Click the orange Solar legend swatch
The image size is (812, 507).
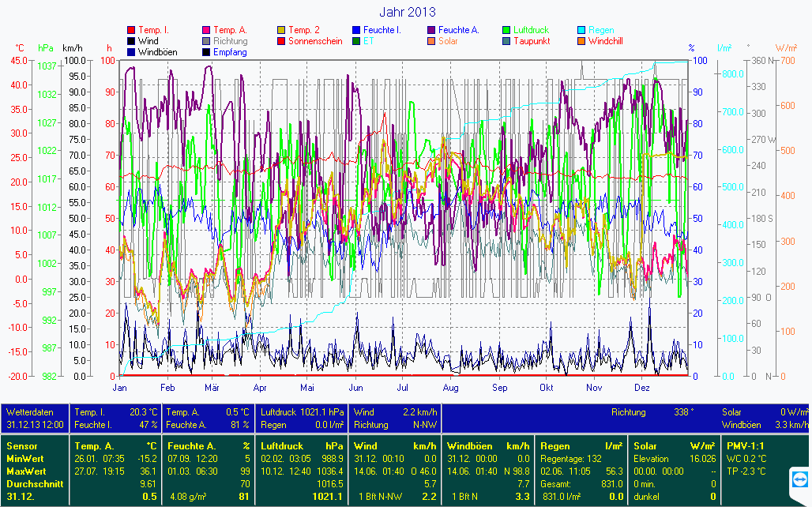pos(430,41)
